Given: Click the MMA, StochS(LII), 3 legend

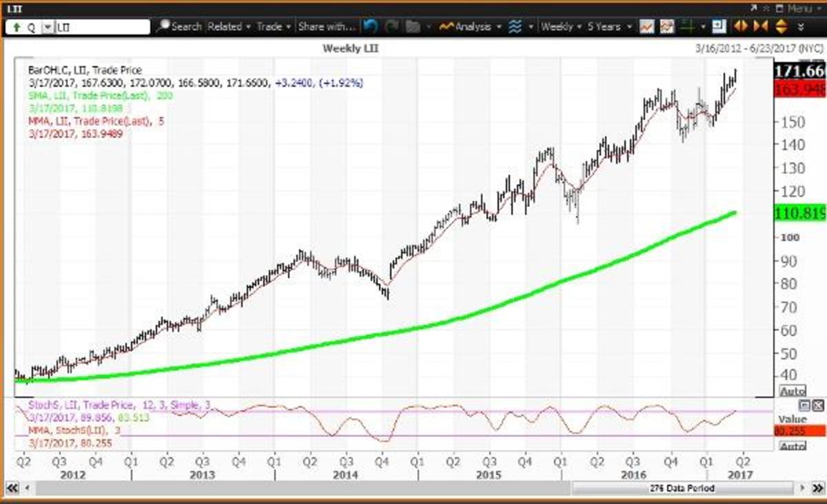Looking at the screenshot, I should (76, 431).
